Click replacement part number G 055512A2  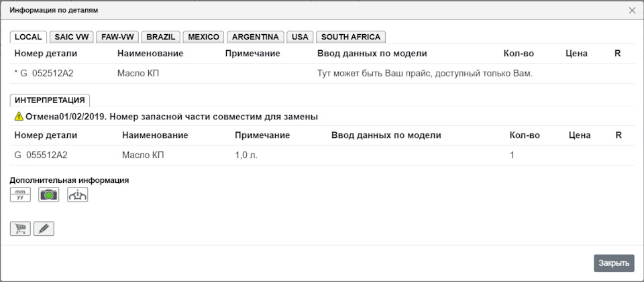41,155
